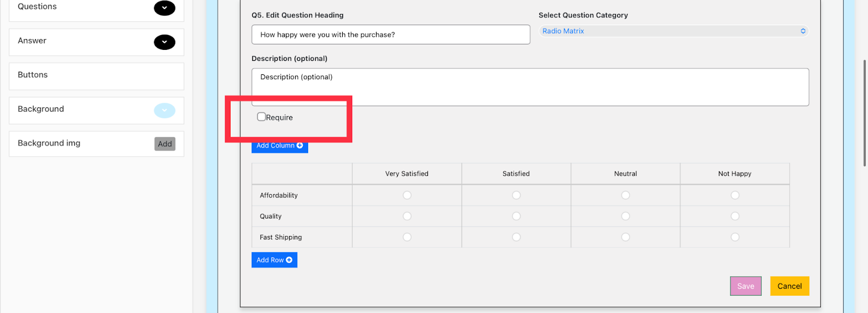Save the question edits
This screenshot has height=313, width=868.
(745, 286)
